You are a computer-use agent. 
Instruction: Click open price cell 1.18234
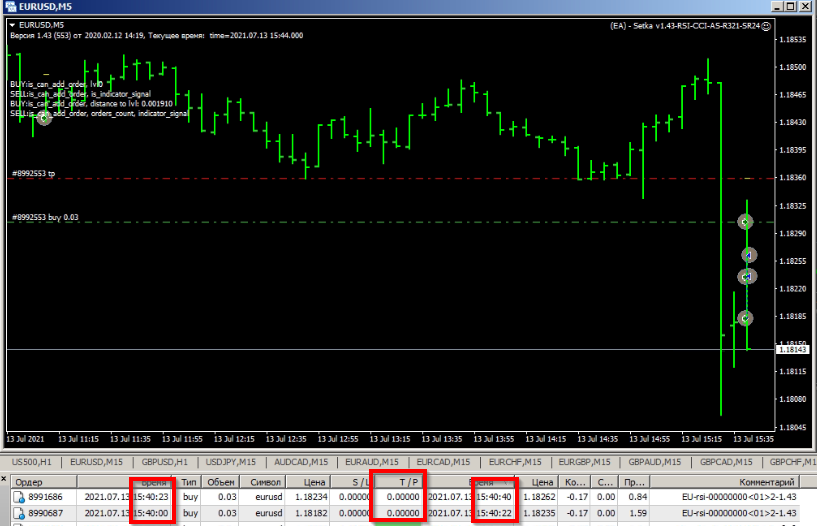tap(311, 497)
